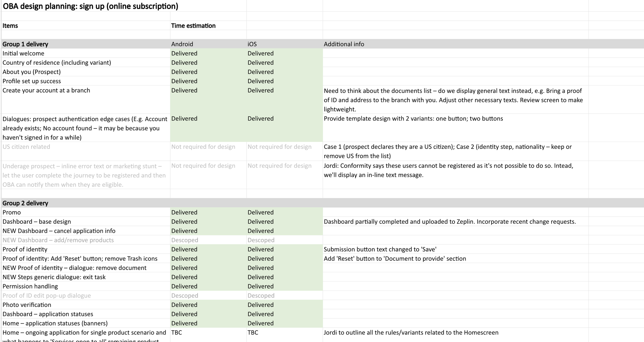The image size is (644, 342).
Task: Click the 'Group 2 delivery' header cell
Action: pos(25,203)
